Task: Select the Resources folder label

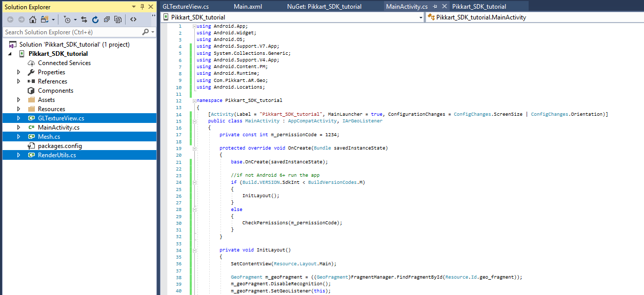Action: [x=51, y=109]
